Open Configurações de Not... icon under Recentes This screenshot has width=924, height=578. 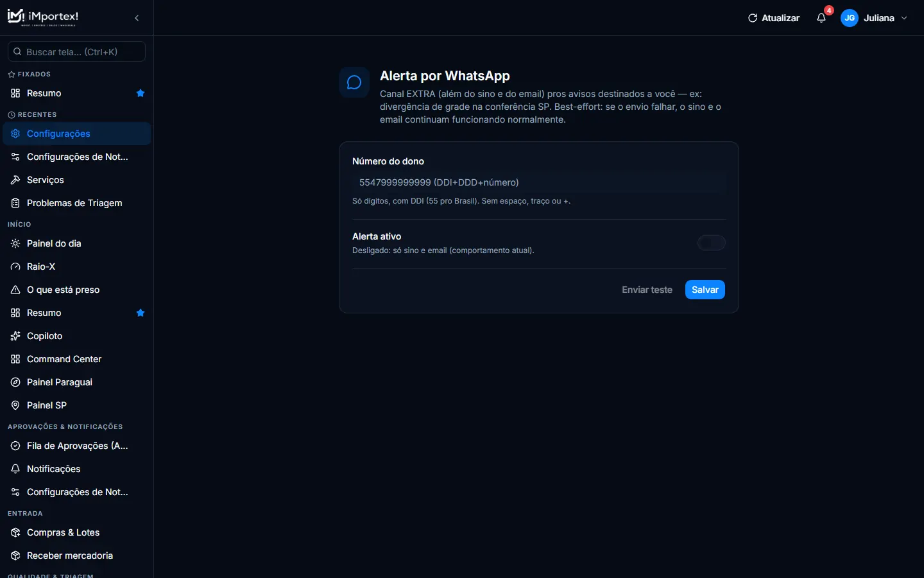coord(15,157)
